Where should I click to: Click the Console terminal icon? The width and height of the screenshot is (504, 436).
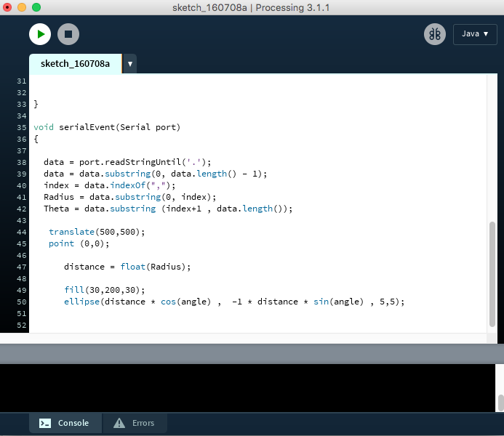[x=45, y=423]
